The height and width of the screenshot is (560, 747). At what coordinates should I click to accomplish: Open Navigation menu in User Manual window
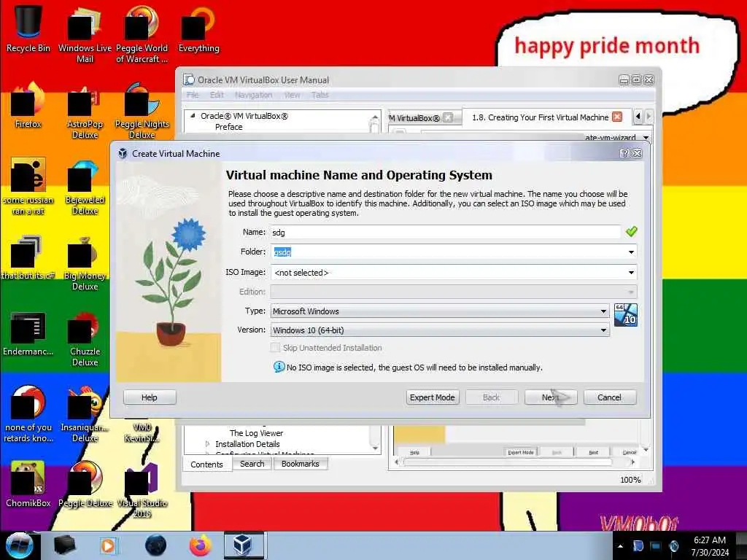[x=253, y=95]
